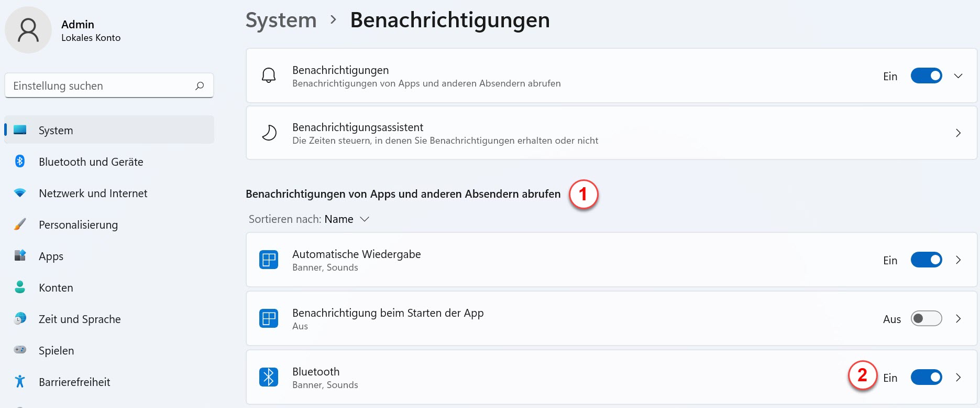The height and width of the screenshot is (408, 980).
Task: Click the bell icon beside Benachrichtigungen
Action: click(269, 76)
